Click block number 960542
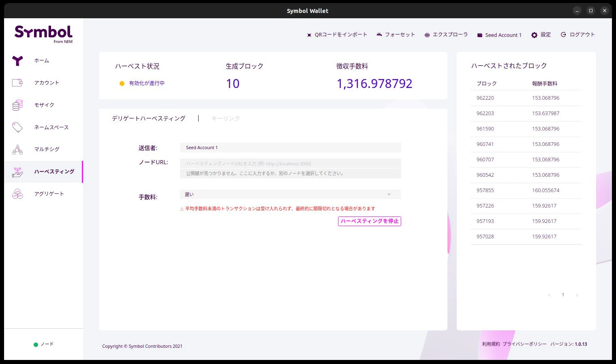 point(485,175)
